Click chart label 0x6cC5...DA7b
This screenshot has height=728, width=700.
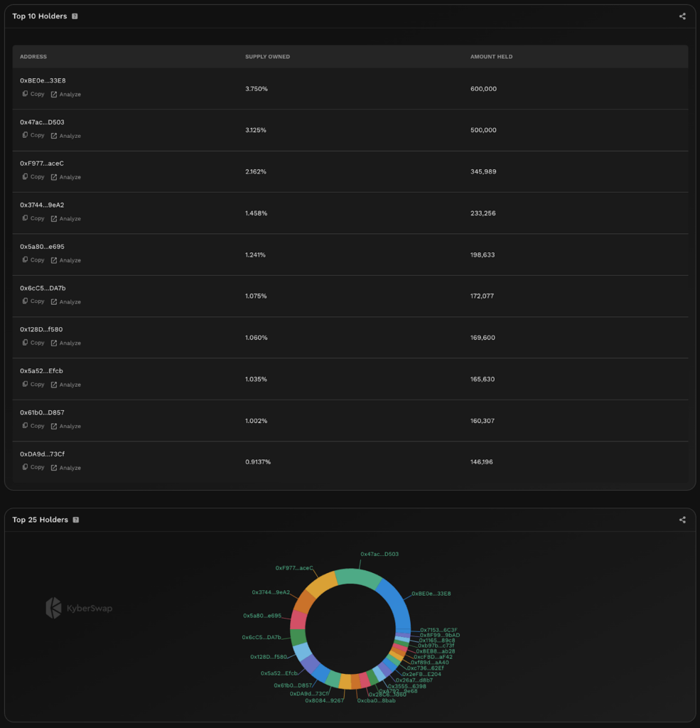(x=262, y=637)
